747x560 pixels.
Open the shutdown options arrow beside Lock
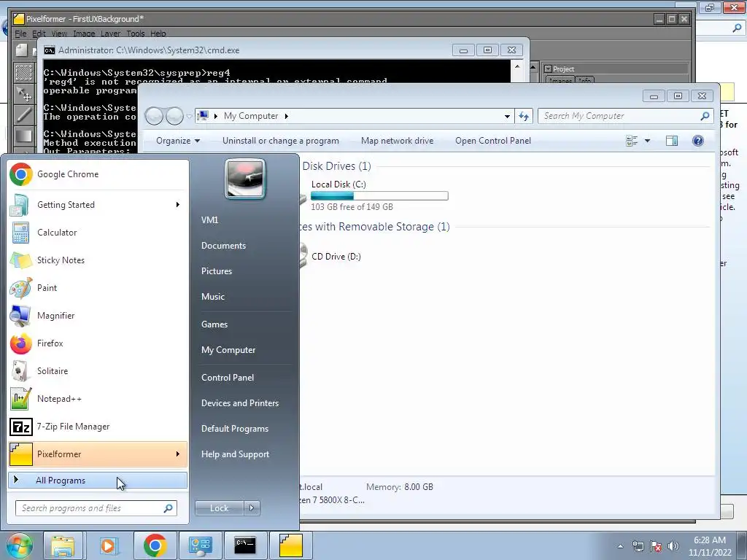pyautogui.click(x=252, y=508)
